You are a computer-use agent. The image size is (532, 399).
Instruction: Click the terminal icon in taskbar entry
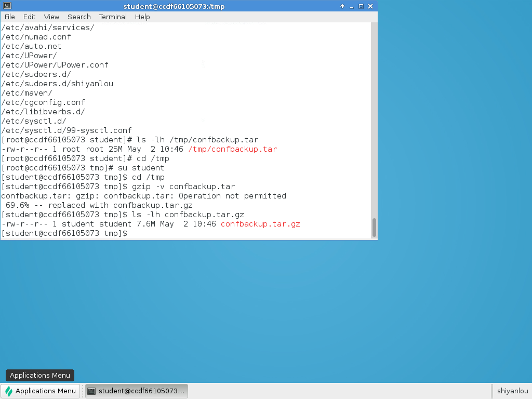(91, 391)
